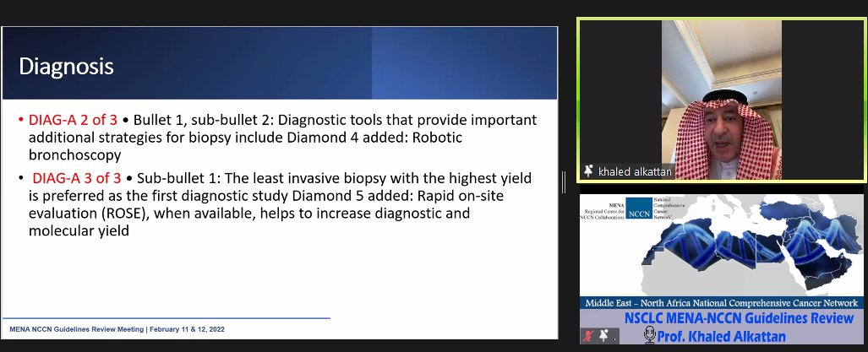Click the 'bronchoscopy' word on the slide

click(74, 154)
